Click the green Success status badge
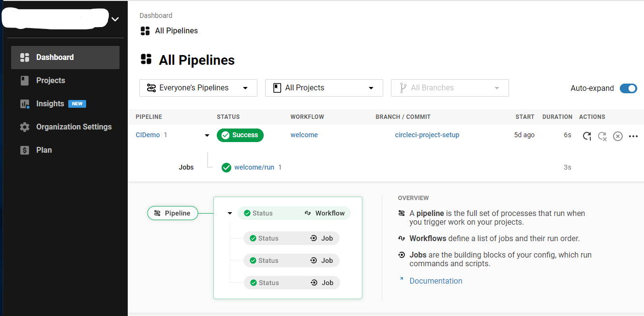This screenshot has height=316, width=644. coord(240,135)
